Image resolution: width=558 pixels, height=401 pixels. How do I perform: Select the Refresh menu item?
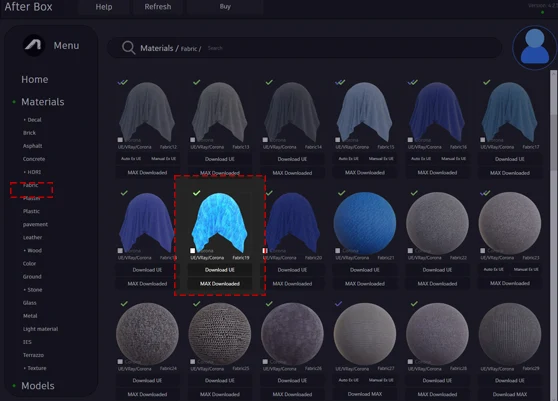tap(158, 7)
